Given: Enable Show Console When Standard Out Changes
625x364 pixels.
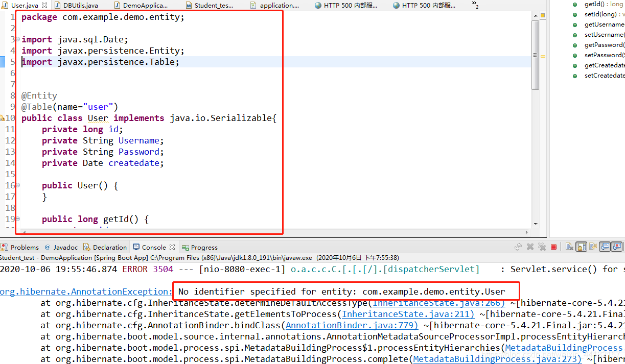Looking at the screenshot, I should click(x=605, y=247).
